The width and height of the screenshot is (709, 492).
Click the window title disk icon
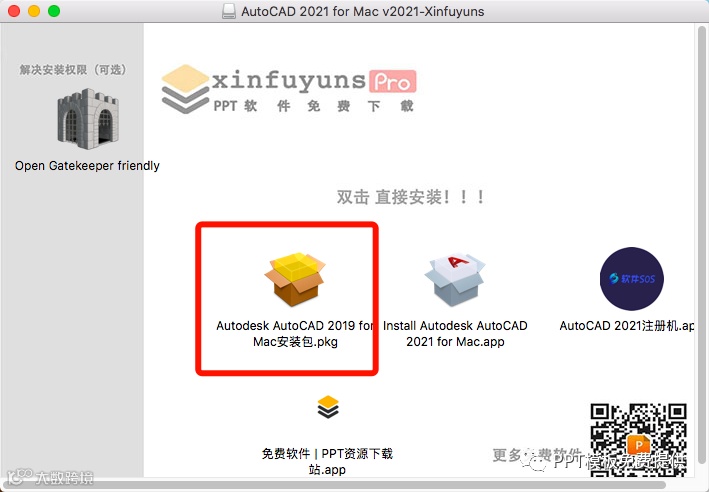pos(229,11)
